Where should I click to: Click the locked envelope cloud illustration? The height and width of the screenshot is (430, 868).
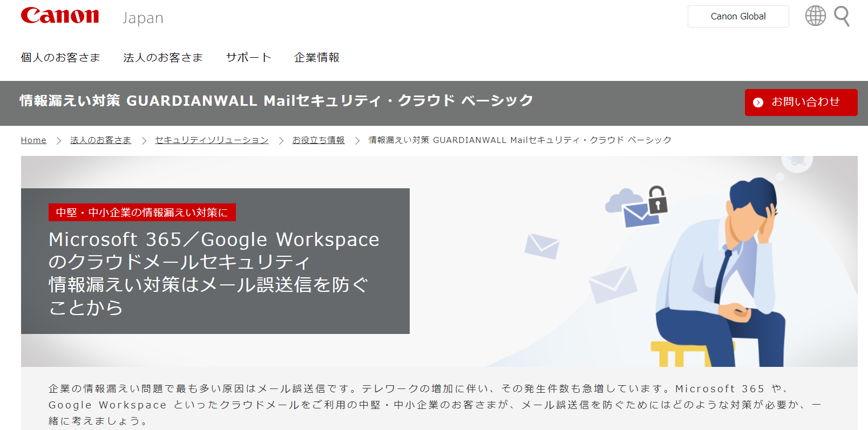(x=636, y=207)
